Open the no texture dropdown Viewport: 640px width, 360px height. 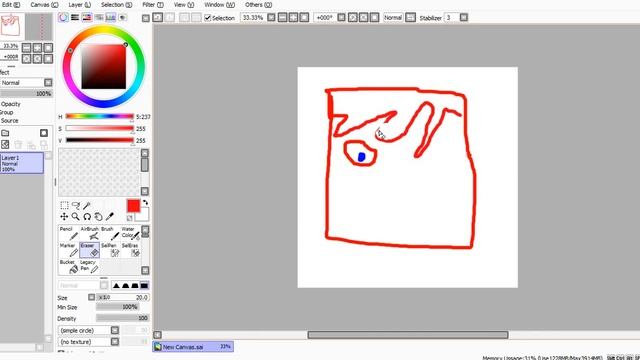coord(115,341)
